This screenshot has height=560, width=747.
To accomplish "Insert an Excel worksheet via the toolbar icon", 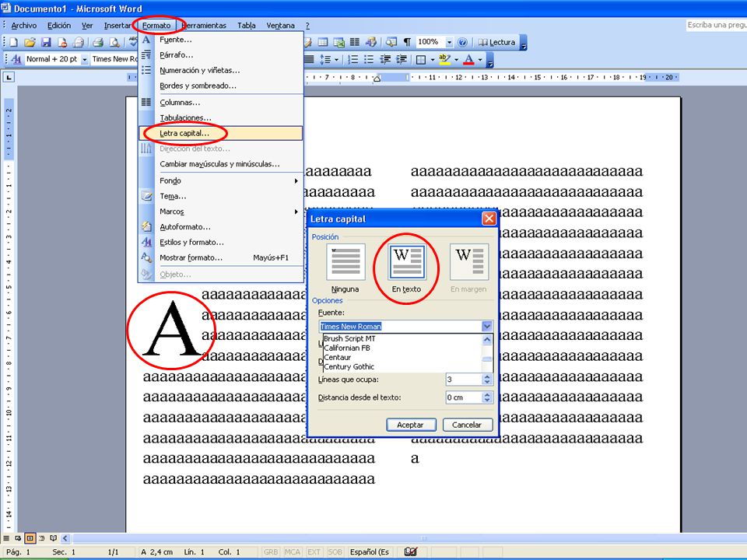I will coord(339,42).
